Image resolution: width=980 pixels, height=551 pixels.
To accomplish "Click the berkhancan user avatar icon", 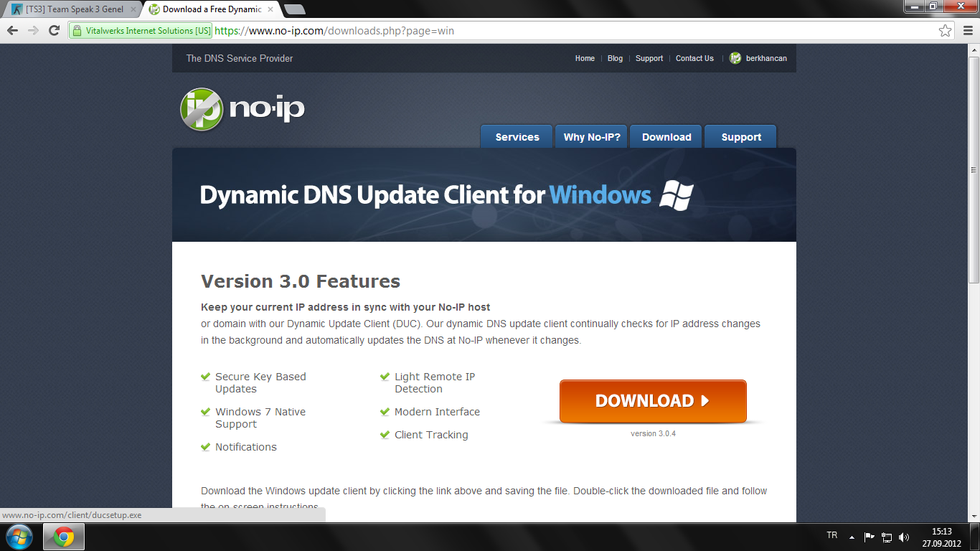I will pyautogui.click(x=735, y=58).
